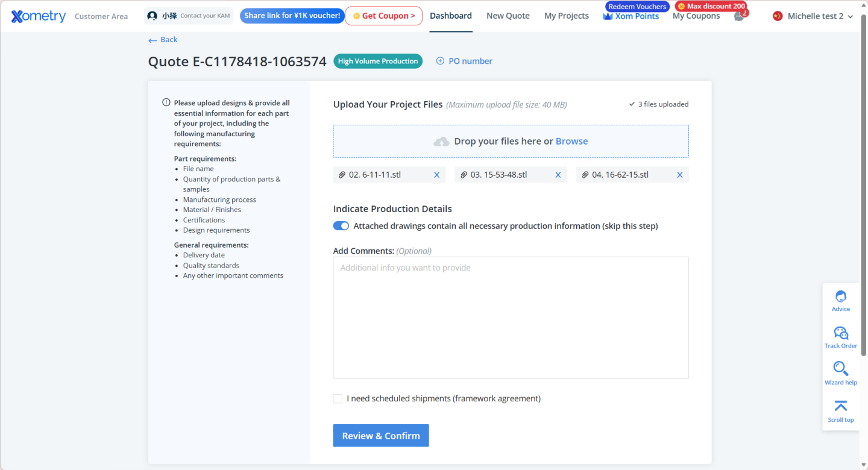
Task: Toggle attached drawings contain all information switch
Action: [341, 226]
